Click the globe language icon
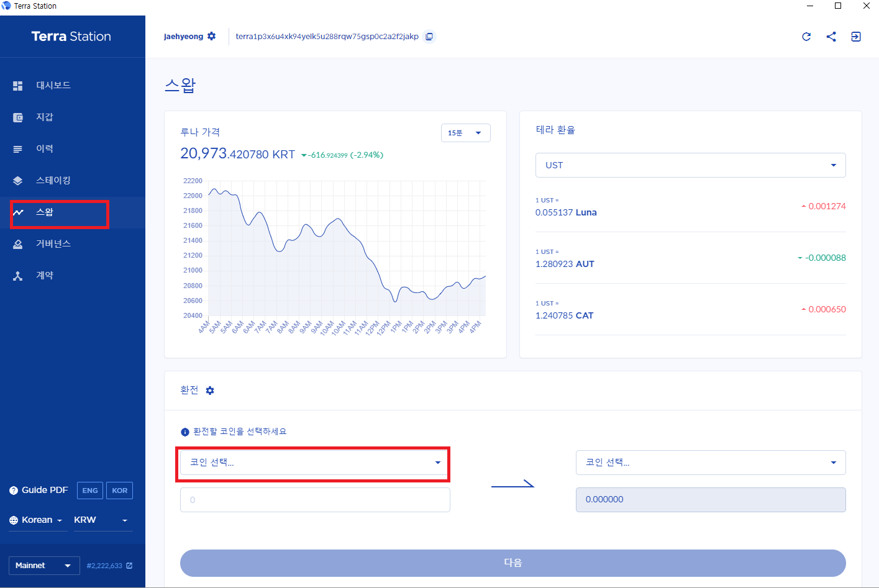 [14, 520]
